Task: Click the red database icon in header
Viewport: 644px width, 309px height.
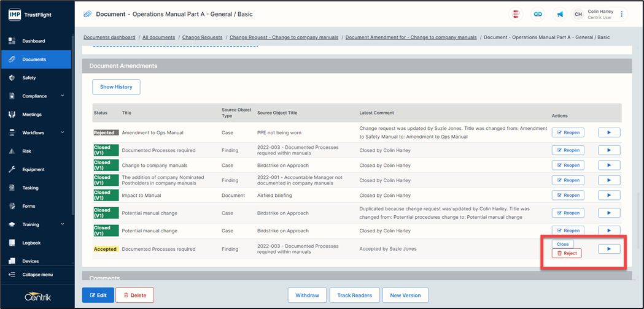Action: (516, 14)
